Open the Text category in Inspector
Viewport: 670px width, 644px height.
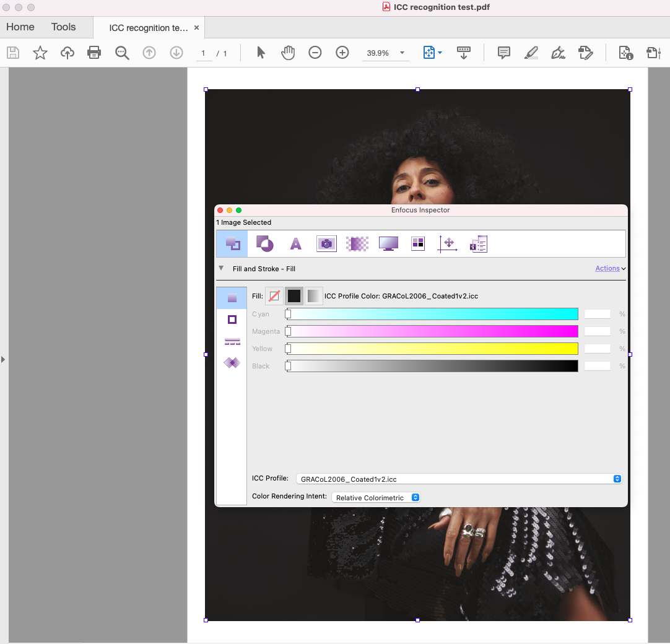296,244
